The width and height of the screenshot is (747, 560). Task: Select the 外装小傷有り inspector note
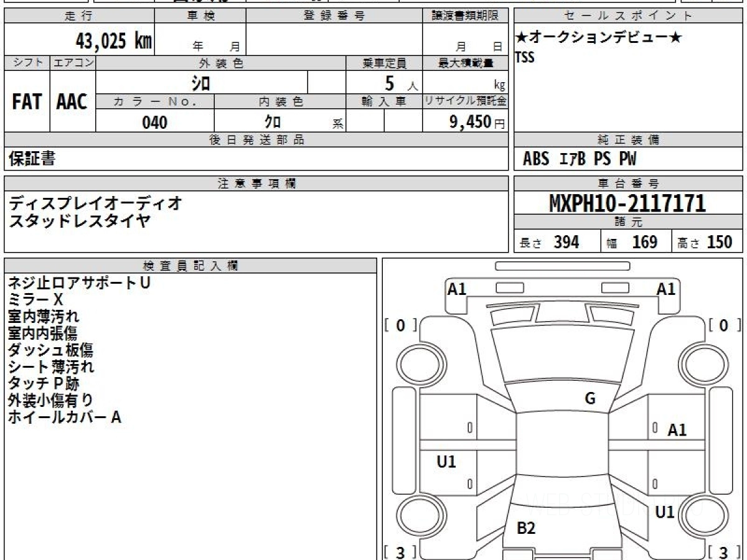point(50,401)
